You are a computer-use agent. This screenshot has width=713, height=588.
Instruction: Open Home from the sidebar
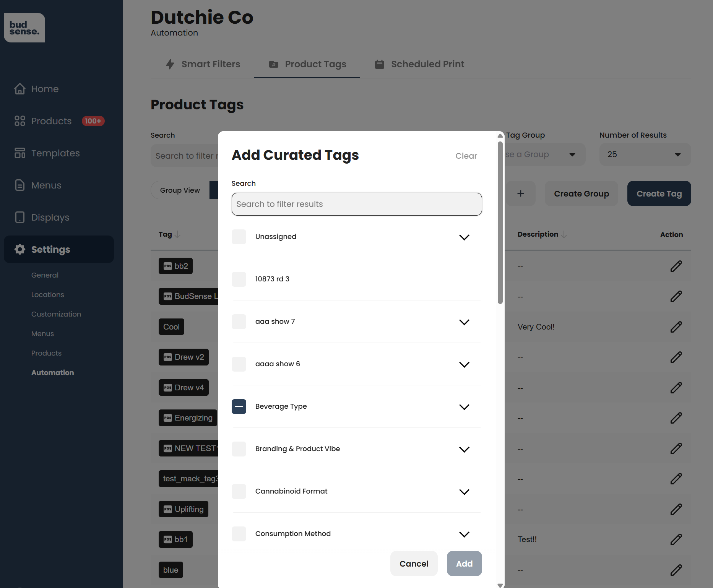[36, 89]
